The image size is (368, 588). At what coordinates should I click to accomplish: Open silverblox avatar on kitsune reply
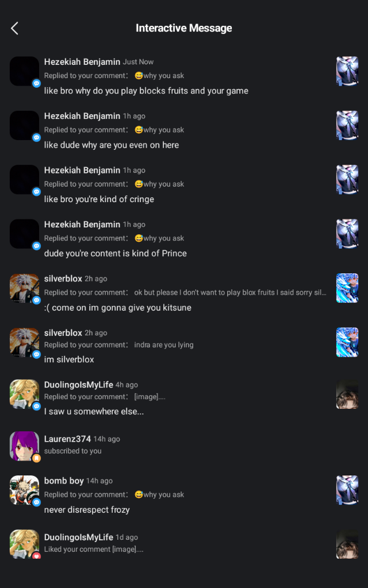click(x=24, y=288)
